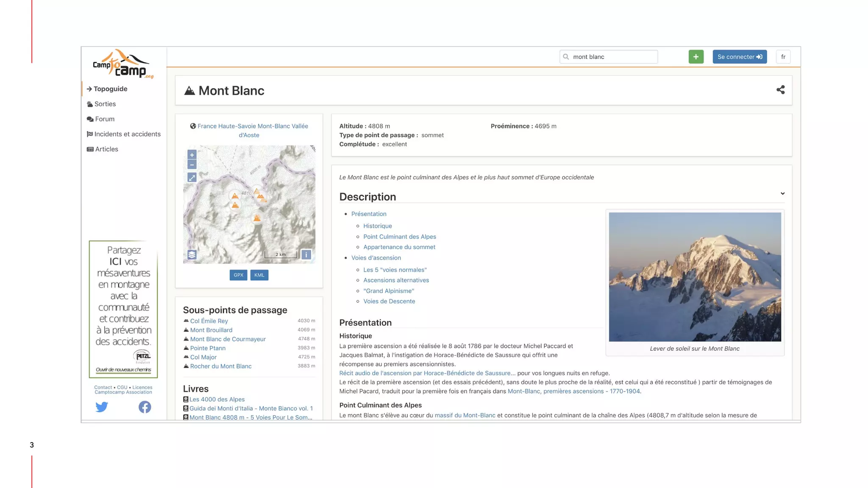The width and height of the screenshot is (868, 488).
Task: Open Sorties in the sidebar
Action: (105, 104)
